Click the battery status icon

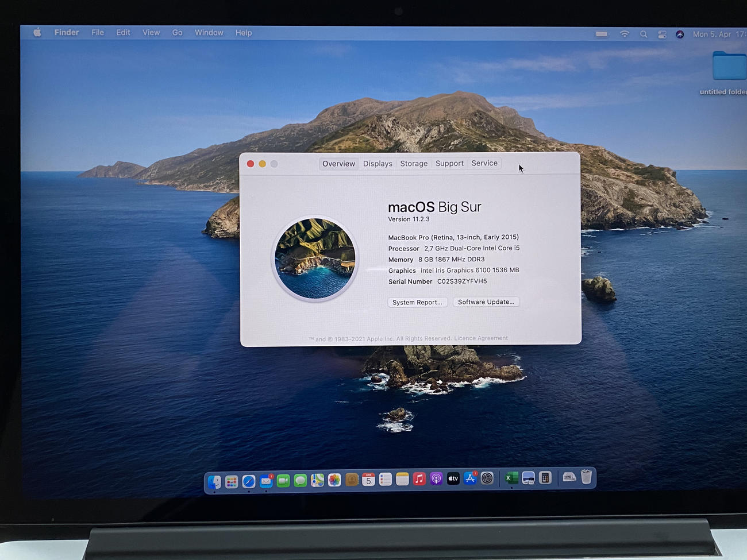point(602,34)
